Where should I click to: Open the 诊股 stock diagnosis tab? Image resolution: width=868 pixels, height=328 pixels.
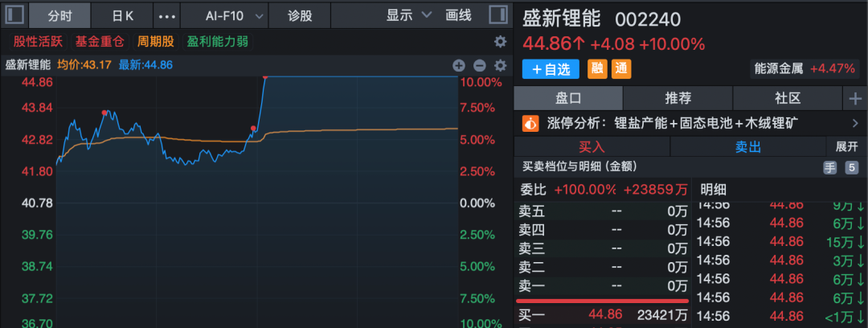click(x=300, y=15)
